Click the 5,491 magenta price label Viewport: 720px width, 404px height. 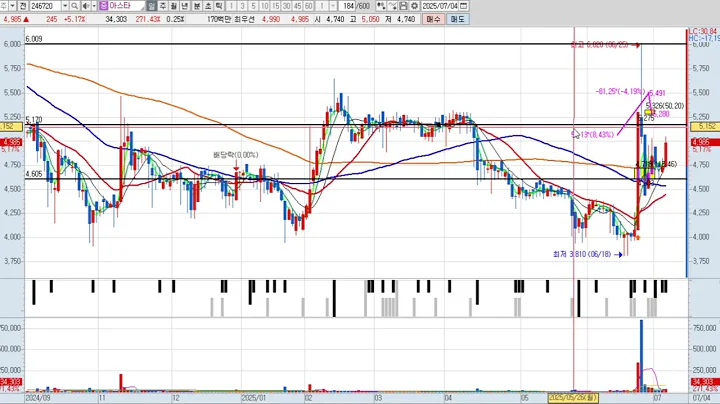pos(657,93)
